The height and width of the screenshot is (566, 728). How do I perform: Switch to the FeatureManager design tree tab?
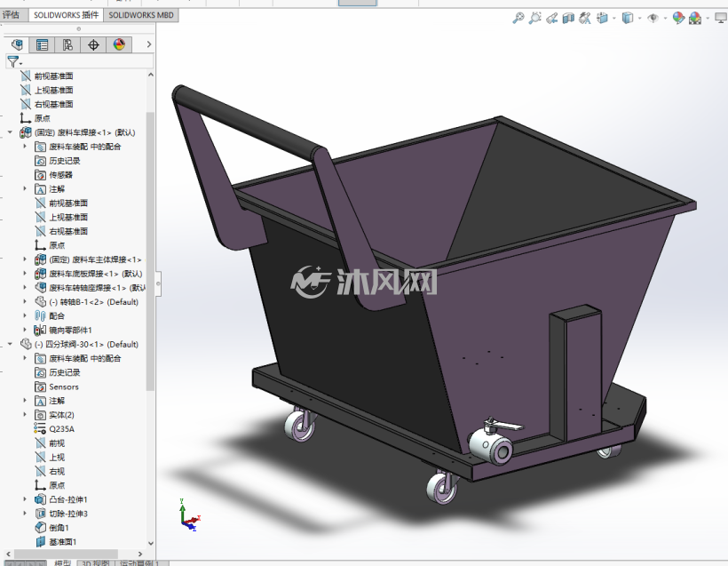tap(17, 44)
